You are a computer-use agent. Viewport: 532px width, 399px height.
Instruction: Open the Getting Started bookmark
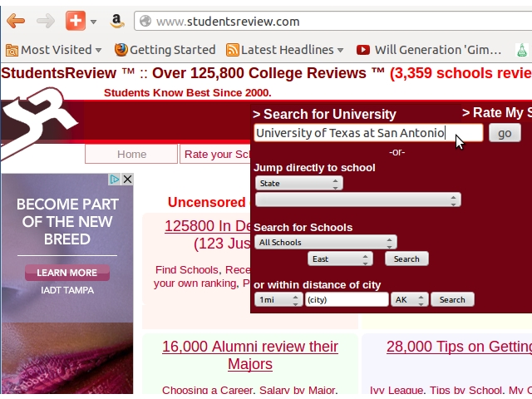coord(165,50)
